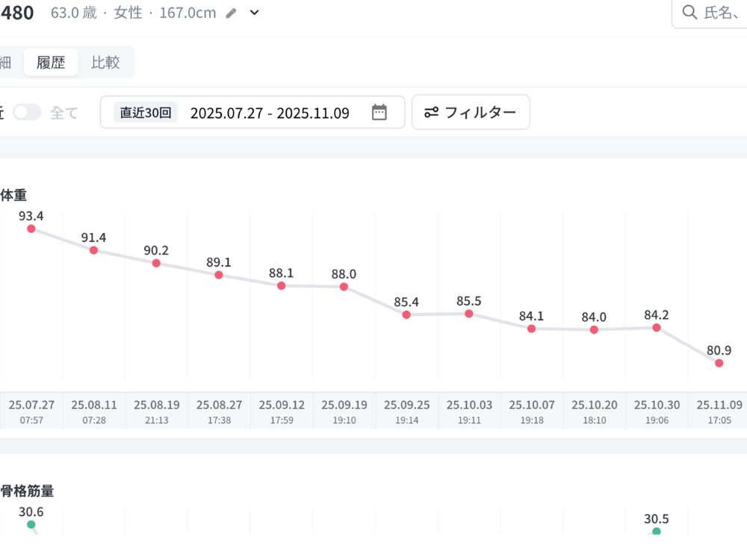Click the 30.5 skeletal muscle data point
The width and height of the screenshot is (747, 560).
[x=657, y=532]
